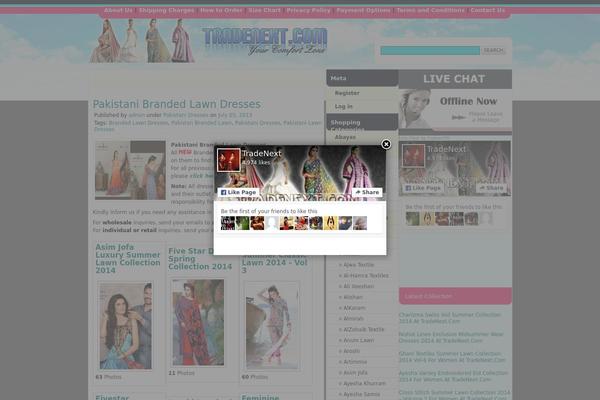Click Share in the sidebar Facebook widget
Screen dimensions: 600x400
tap(492, 188)
